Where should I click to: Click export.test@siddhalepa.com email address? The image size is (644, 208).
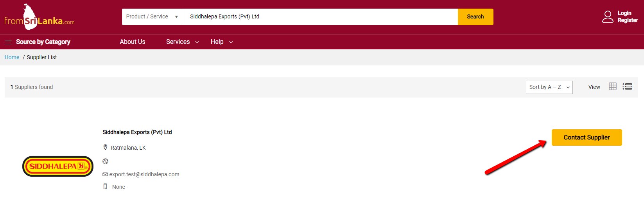click(x=144, y=174)
